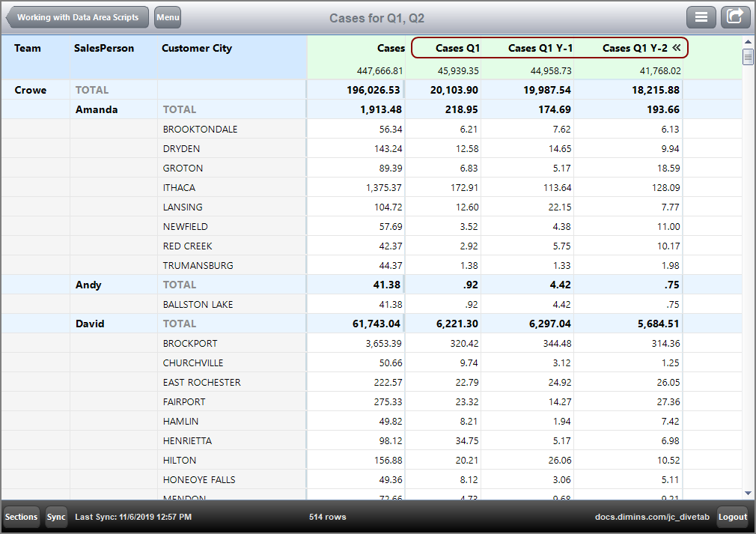This screenshot has width=756, height=534.
Task: Open the Sections panel
Action: [x=21, y=517]
